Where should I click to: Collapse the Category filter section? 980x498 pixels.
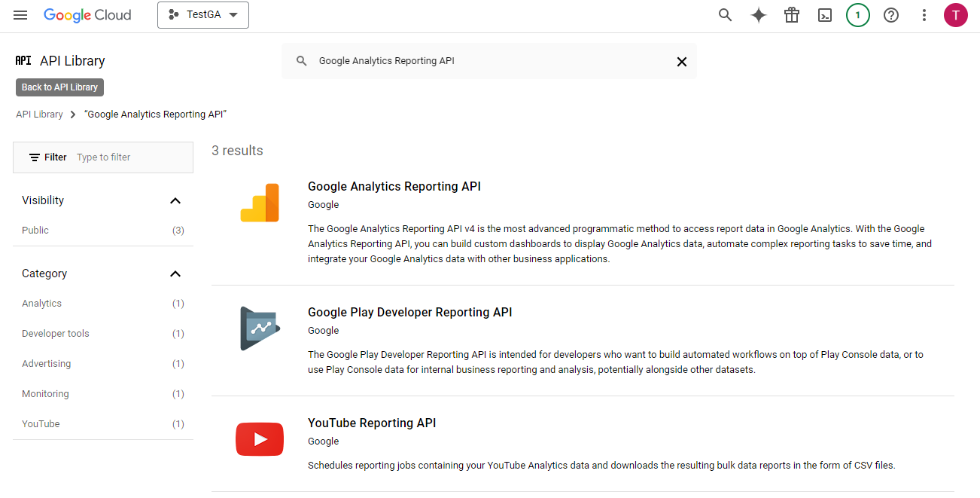(175, 273)
